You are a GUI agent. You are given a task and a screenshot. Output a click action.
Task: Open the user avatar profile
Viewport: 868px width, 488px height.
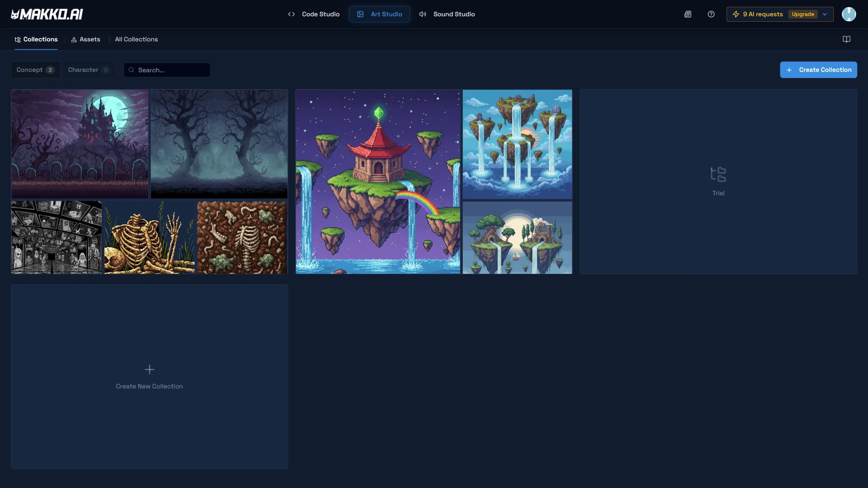coord(848,14)
